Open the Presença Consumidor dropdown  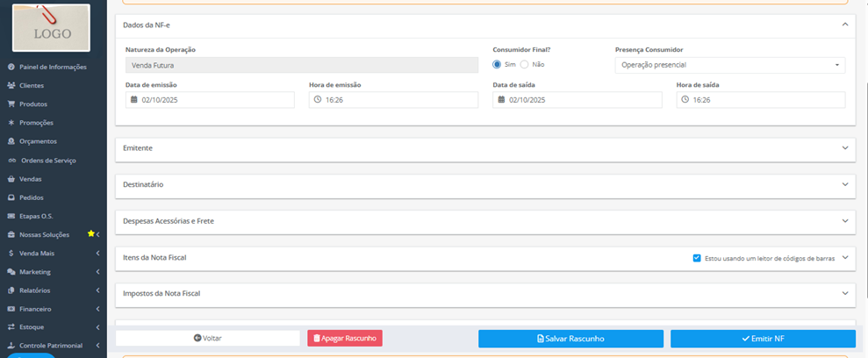729,65
